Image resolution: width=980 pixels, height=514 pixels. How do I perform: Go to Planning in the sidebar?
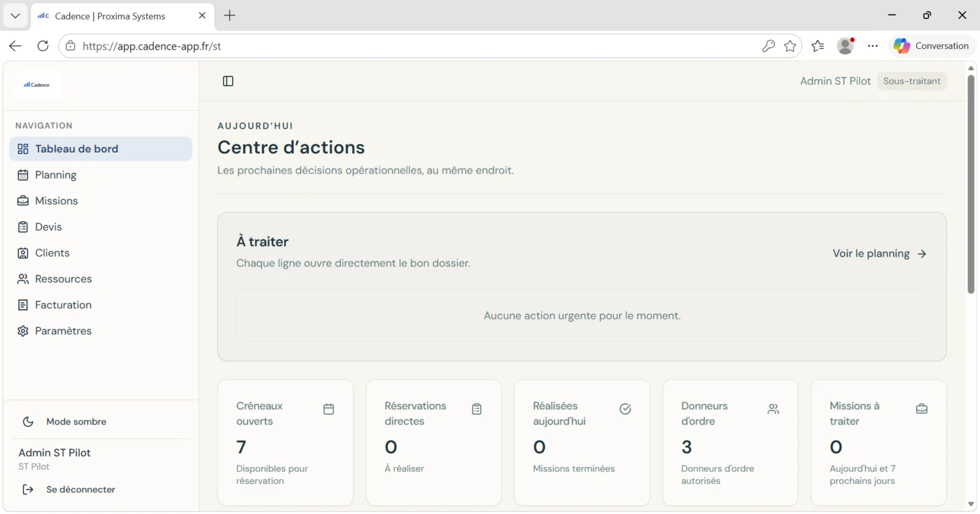101,175
